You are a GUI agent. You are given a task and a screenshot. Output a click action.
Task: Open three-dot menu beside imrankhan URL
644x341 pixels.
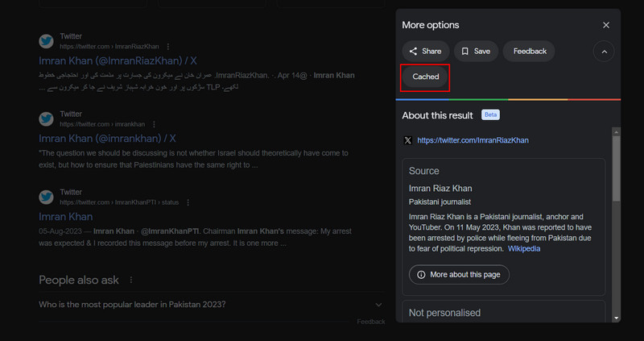point(154,124)
